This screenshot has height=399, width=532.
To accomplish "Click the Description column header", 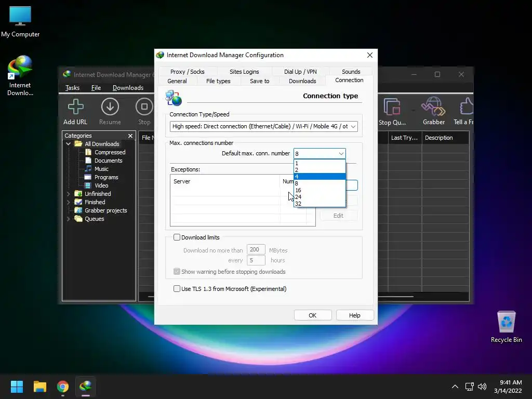I will [445, 138].
